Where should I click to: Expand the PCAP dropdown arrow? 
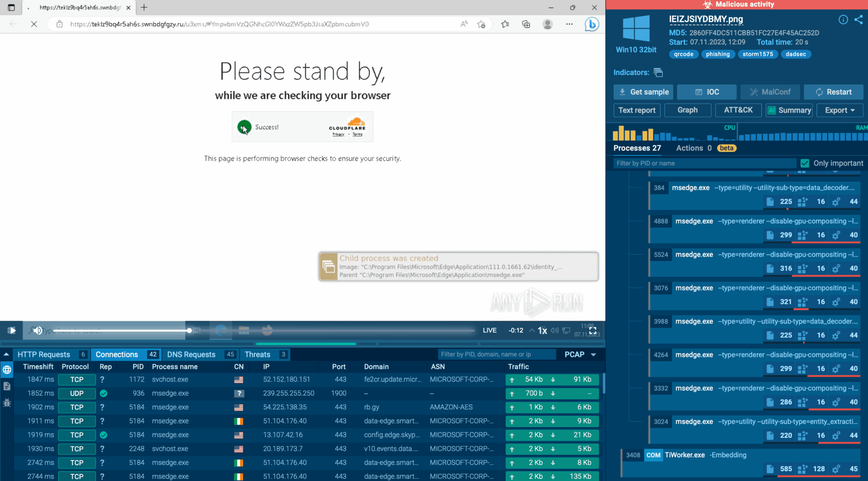coord(593,354)
